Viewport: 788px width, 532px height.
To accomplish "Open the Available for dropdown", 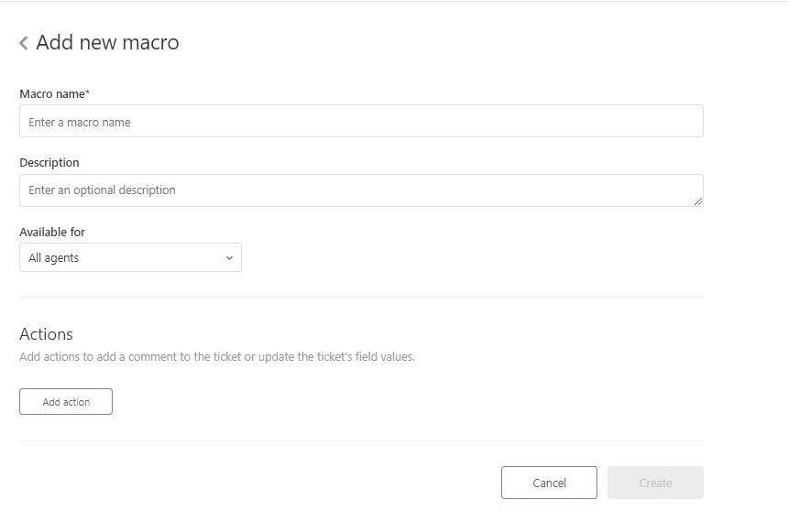I will click(x=130, y=257).
